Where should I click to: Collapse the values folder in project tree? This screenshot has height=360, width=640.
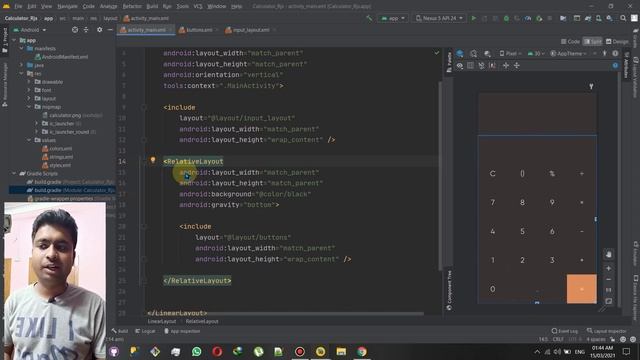tap(29, 140)
